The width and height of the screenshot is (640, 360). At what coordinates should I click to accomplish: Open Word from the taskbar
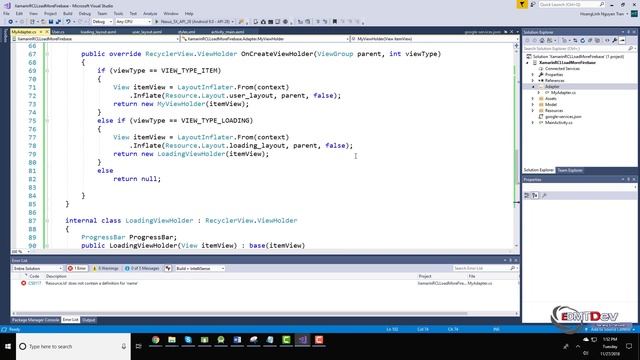tap(237, 340)
